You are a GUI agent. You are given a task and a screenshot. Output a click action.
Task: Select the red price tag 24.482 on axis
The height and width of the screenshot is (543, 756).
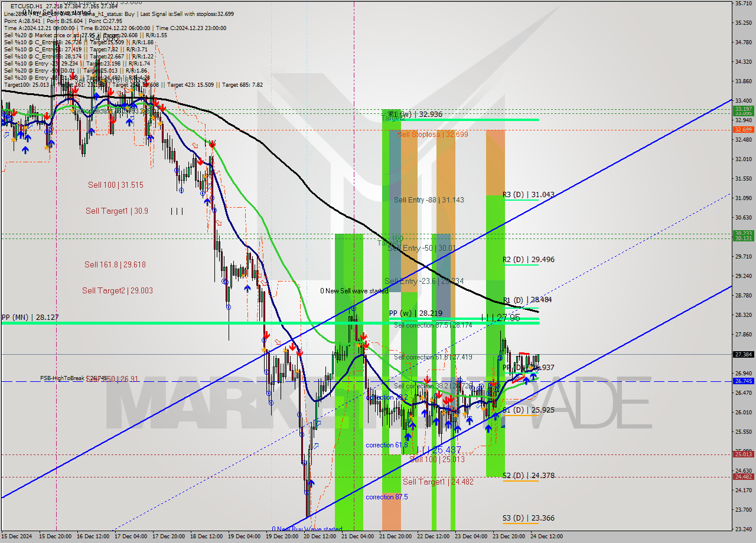(x=743, y=476)
